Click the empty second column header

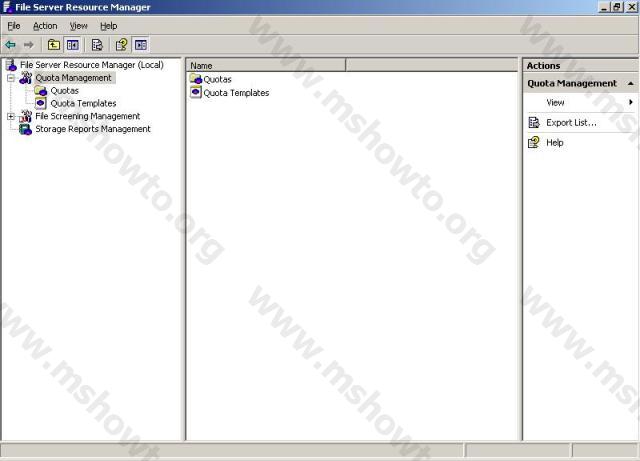point(431,65)
